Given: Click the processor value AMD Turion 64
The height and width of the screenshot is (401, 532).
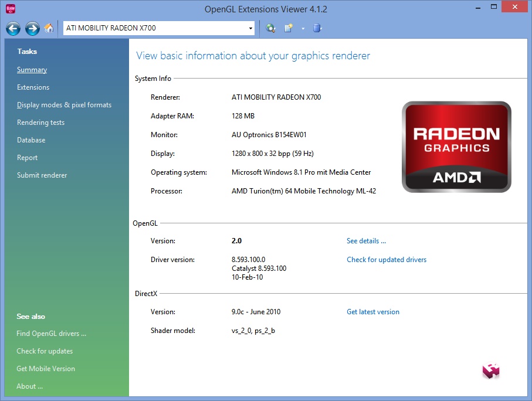Looking at the screenshot, I should click(304, 191).
